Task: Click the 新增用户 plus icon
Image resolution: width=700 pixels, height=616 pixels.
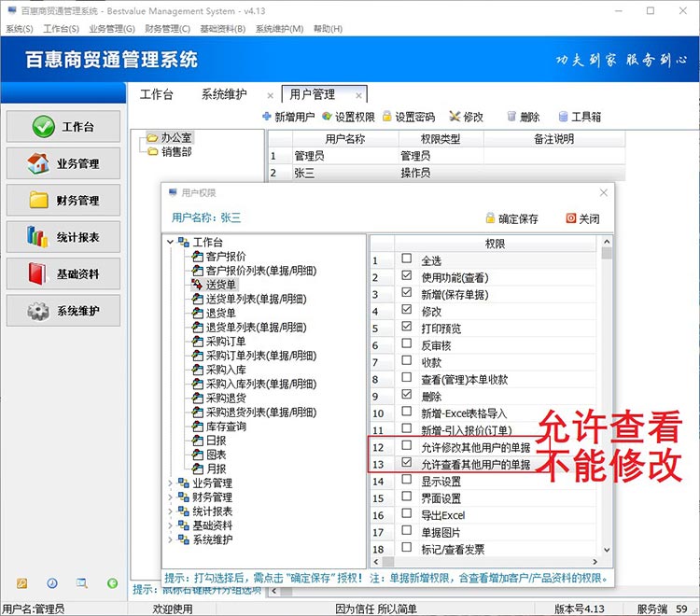Action: pyautogui.click(x=267, y=117)
